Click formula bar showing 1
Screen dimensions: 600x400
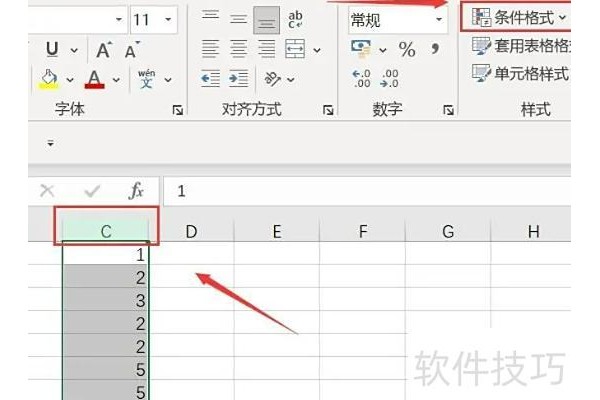(x=367, y=191)
